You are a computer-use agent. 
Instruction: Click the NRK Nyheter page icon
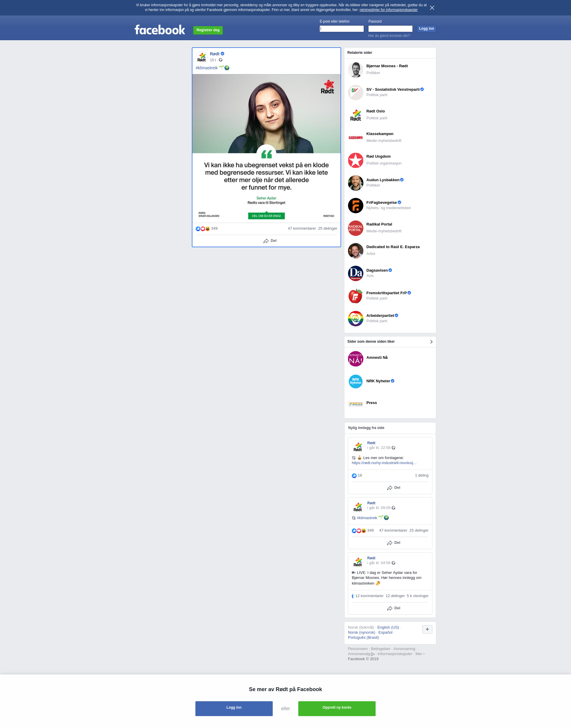tap(355, 381)
